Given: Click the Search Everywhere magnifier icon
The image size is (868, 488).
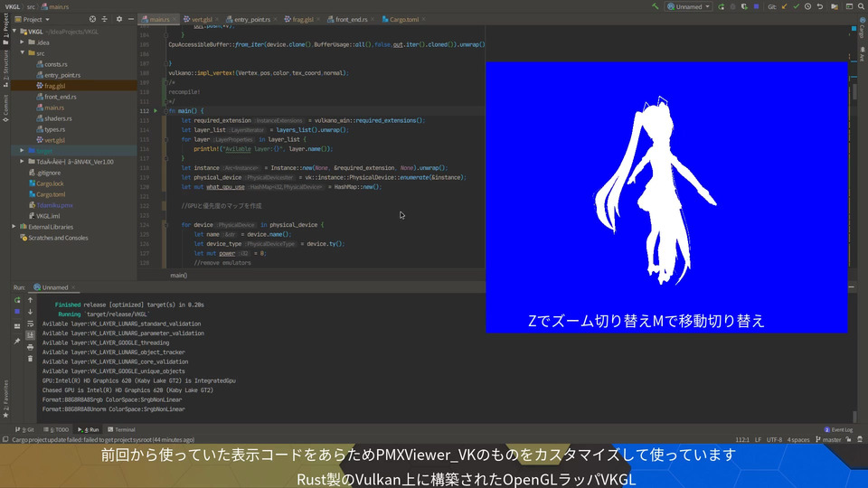Looking at the screenshot, I should [x=860, y=6].
